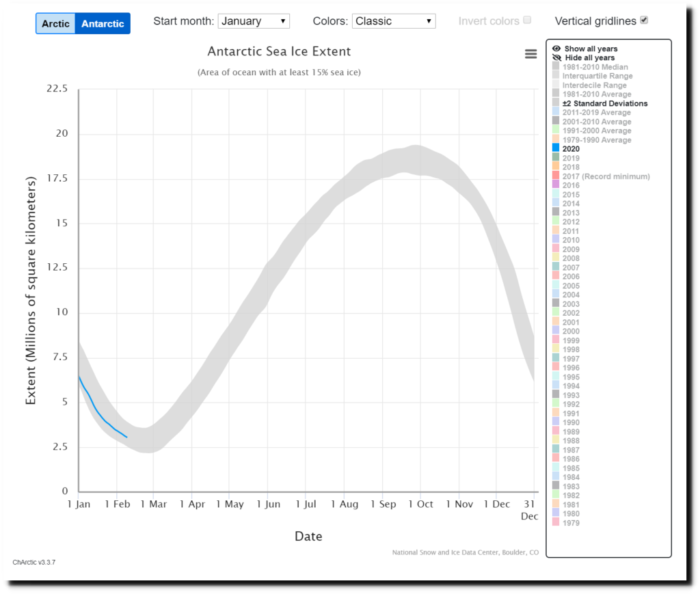The height and width of the screenshot is (594, 700).
Task: Open the chart hamburger context menu
Action: (530, 54)
